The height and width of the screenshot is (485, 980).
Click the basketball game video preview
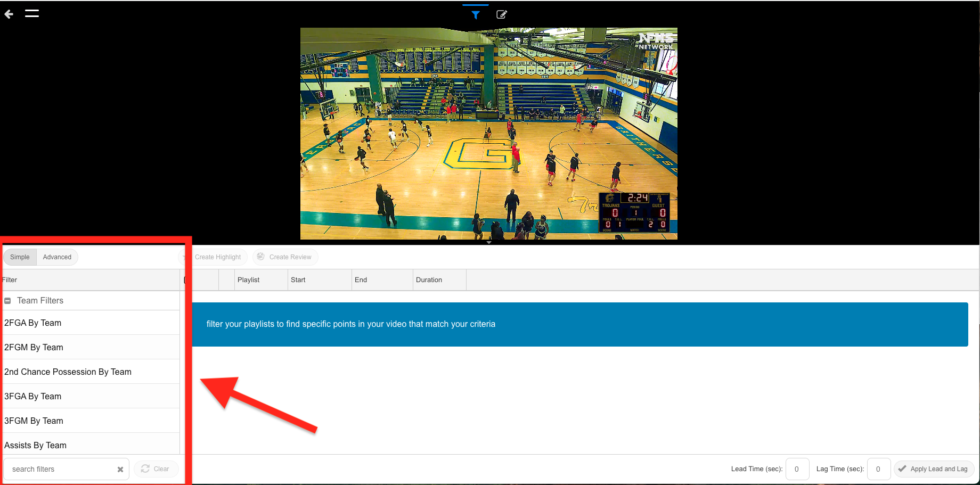pyautogui.click(x=488, y=133)
